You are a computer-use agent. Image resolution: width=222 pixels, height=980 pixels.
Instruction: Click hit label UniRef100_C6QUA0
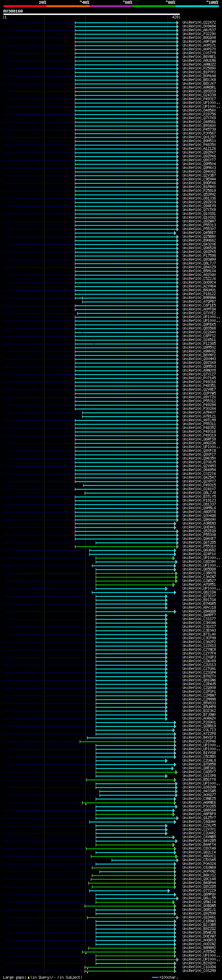tap(199, 821)
